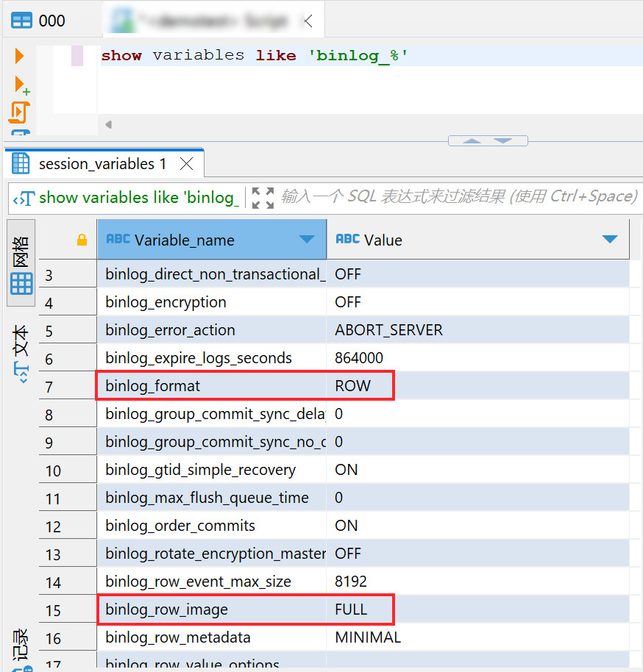This screenshot has width=643, height=672.
Task: Click the expand filter panel icon
Action: point(263,197)
